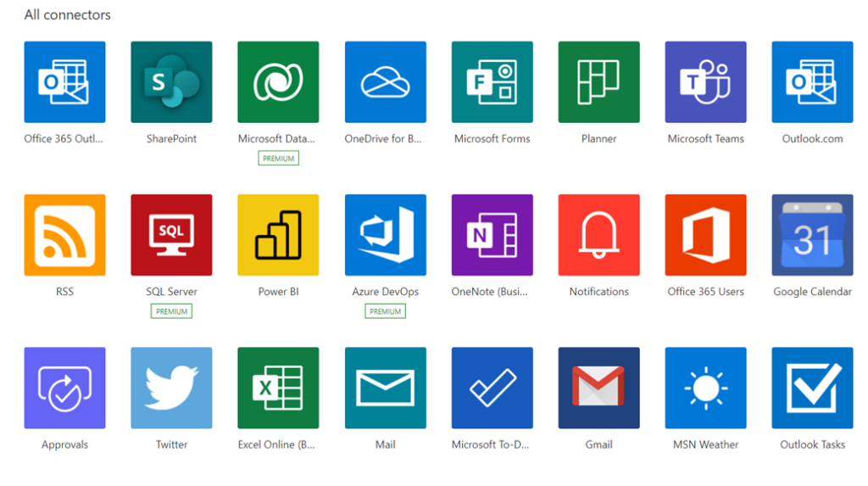This screenshot has width=868, height=486.
Task: Click the 'Office 365 Outl...' label text
Action: tap(64, 138)
